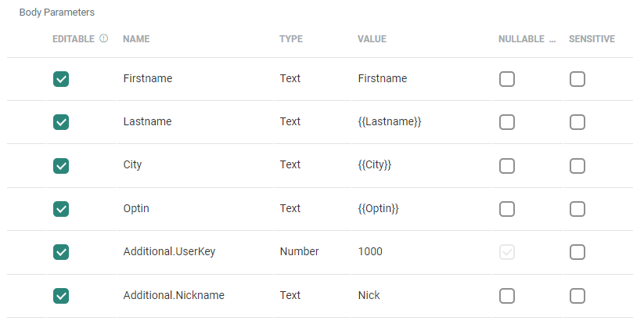Mark Additional.Nickname as Nullable

pyautogui.click(x=507, y=295)
